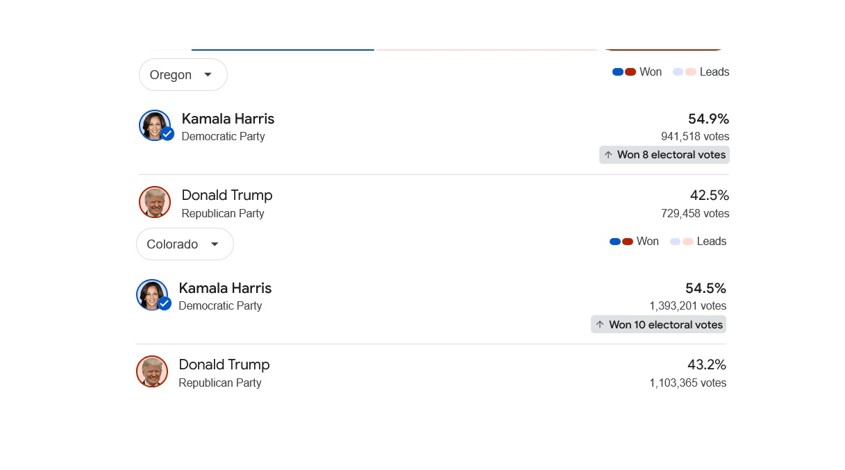The image size is (845, 470).
Task: Click up arrow icon in Won 10 badge
Action: 600,324
